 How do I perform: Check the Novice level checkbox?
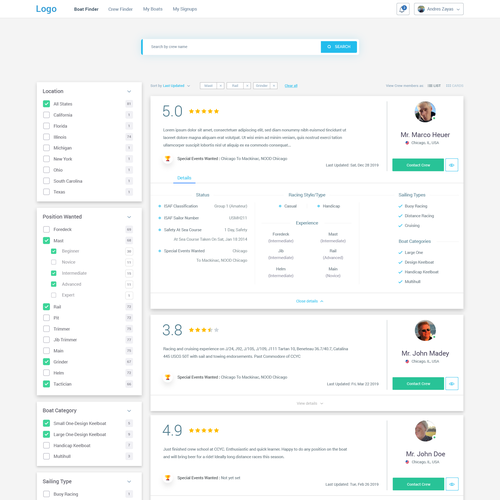pos(53,262)
